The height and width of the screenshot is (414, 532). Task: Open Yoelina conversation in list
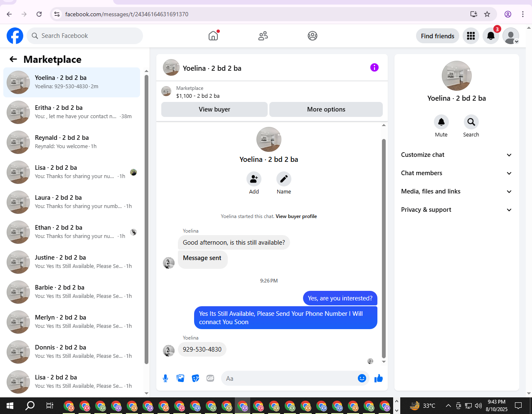72,82
